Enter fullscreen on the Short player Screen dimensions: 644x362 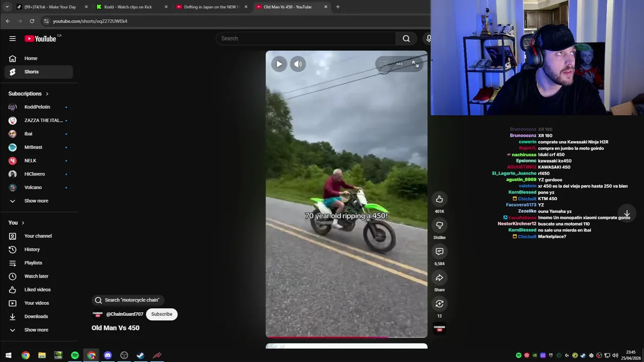(x=415, y=64)
